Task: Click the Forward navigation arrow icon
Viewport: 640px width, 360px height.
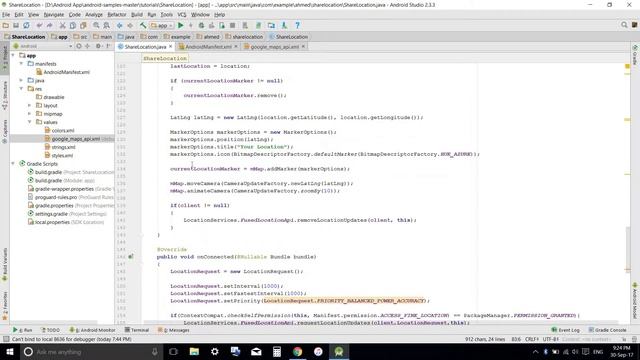Action: [x=130, y=25]
